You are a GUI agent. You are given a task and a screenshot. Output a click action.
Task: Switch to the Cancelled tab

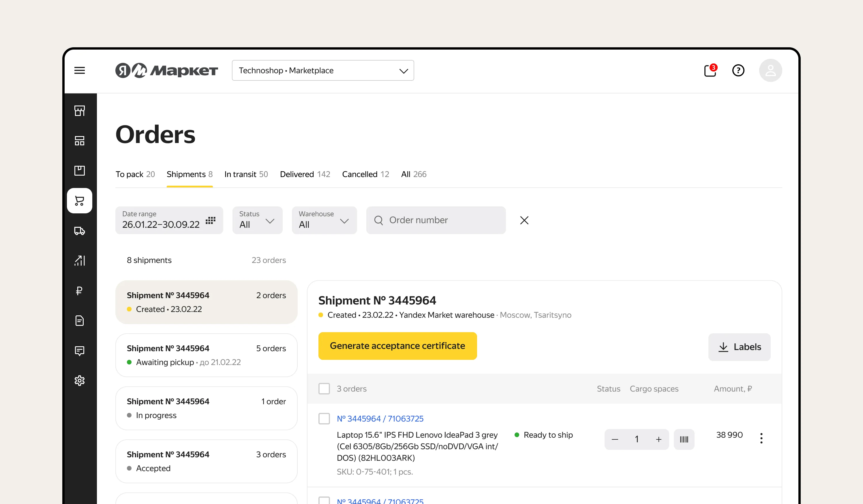(x=365, y=174)
